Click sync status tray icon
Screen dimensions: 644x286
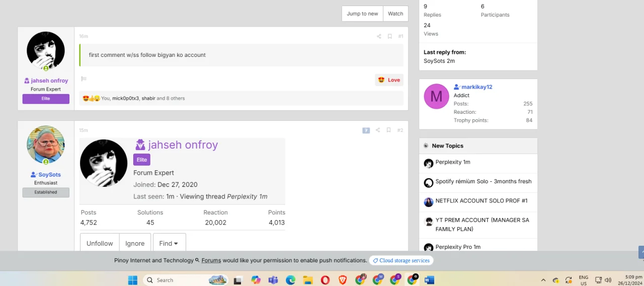pos(569,280)
